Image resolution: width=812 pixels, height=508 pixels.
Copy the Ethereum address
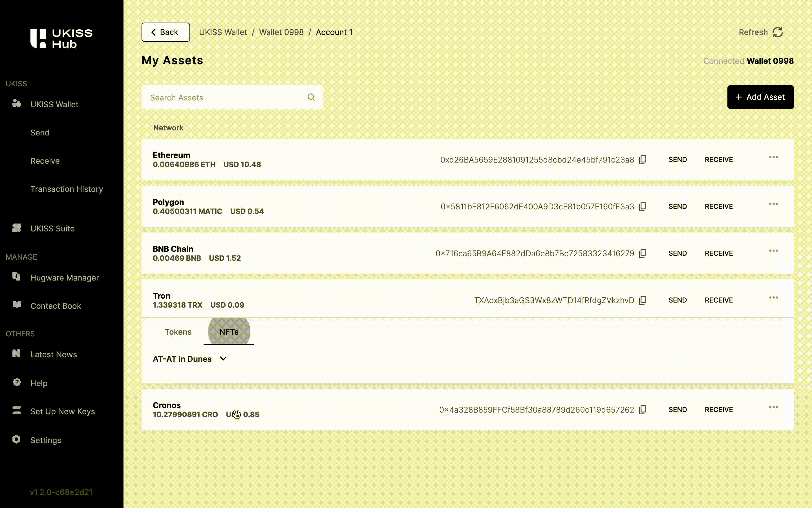(x=643, y=159)
